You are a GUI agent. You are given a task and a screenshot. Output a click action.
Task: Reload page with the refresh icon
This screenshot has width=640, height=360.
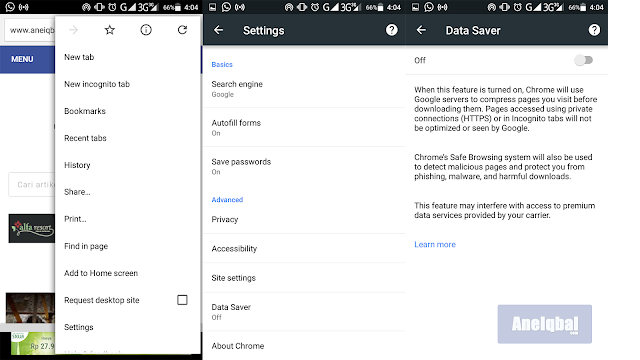182,30
